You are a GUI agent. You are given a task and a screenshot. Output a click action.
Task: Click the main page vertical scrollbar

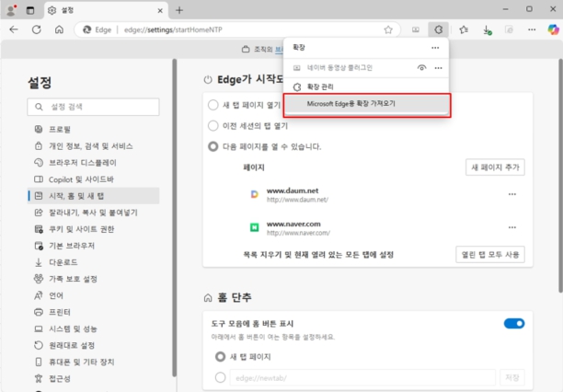561,176
